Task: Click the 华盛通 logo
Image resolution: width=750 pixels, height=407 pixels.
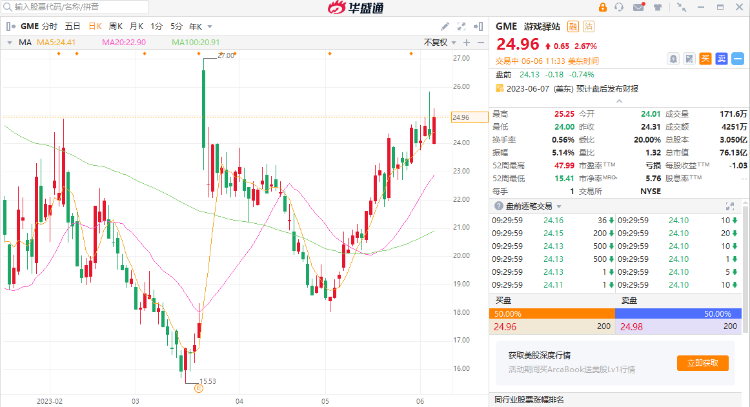Action: 356,7
